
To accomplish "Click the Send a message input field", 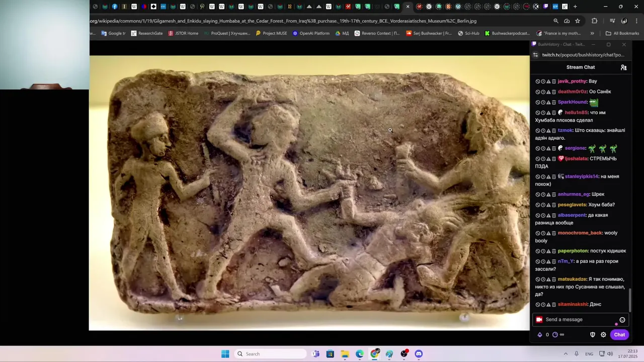I will 580,320.
